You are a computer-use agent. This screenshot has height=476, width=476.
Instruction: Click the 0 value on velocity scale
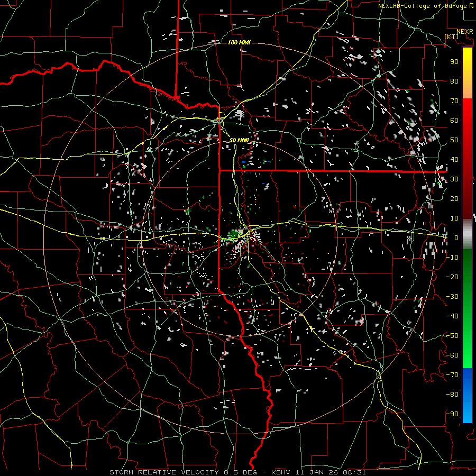tap(456, 238)
